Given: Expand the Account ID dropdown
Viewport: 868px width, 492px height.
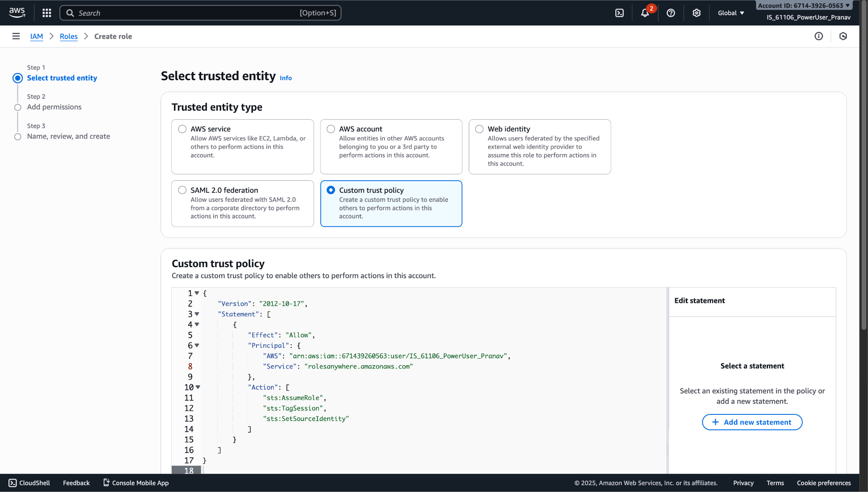Looking at the screenshot, I should (x=804, y=6).
